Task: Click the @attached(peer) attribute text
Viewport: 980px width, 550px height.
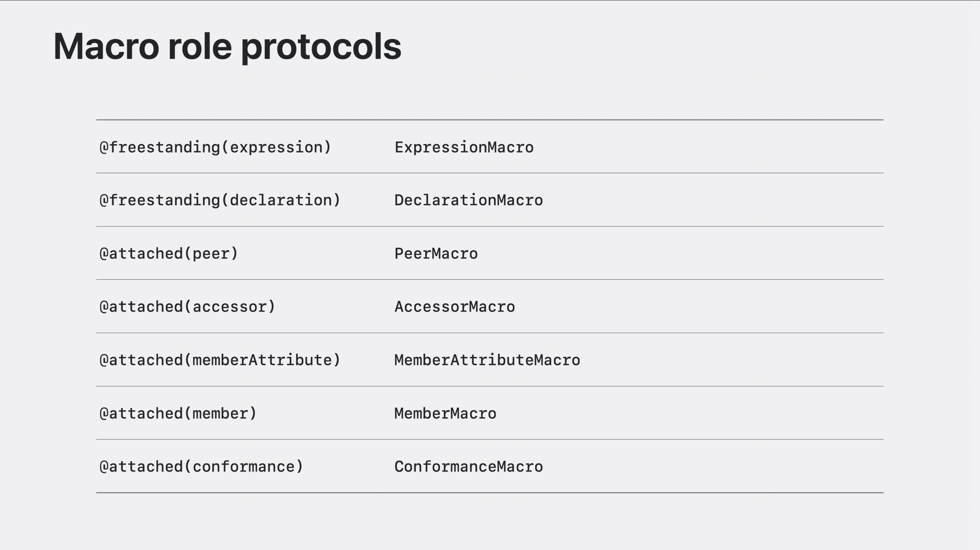Action: [168, 253]
